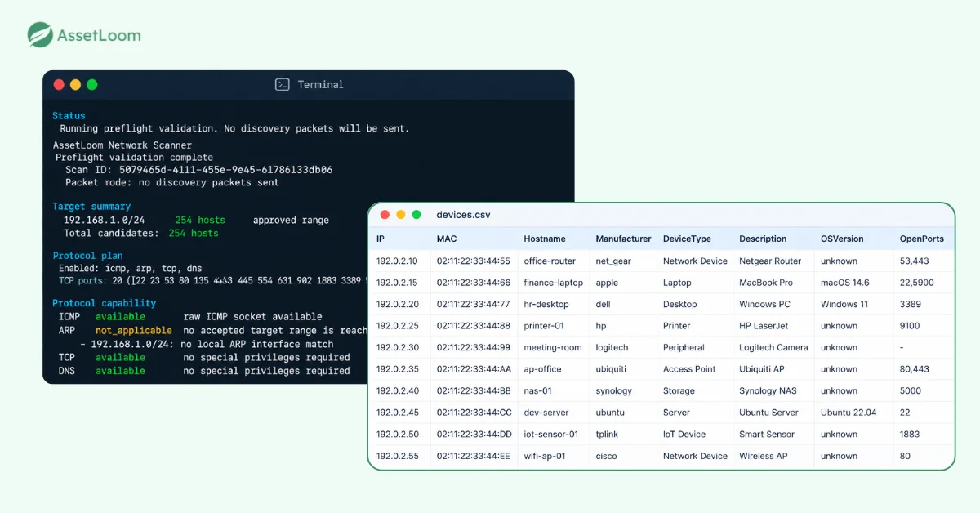The image size is (980, 513).
Task: Select the Logitech Camera description cell
Action: click(773, 348)
